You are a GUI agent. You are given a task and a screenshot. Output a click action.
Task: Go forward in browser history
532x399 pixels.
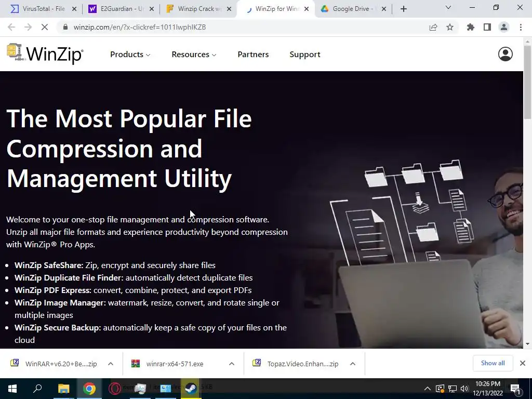[28, 27]
